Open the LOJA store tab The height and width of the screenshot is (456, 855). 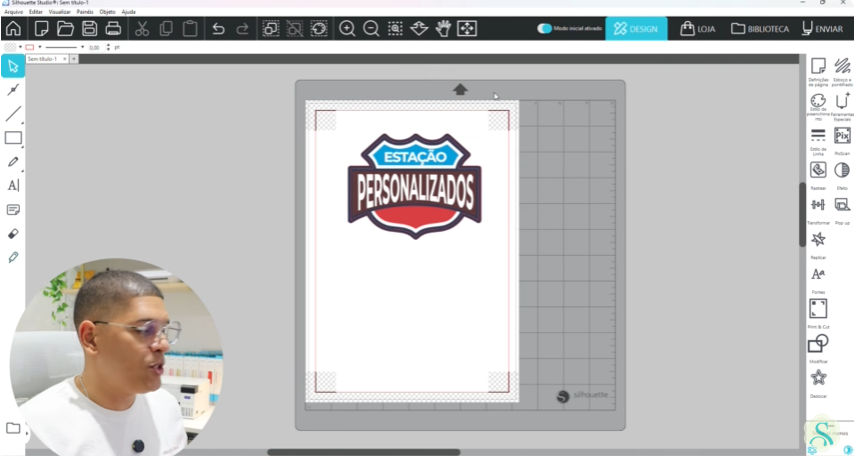pyautogui.click(x=697, y=28)
